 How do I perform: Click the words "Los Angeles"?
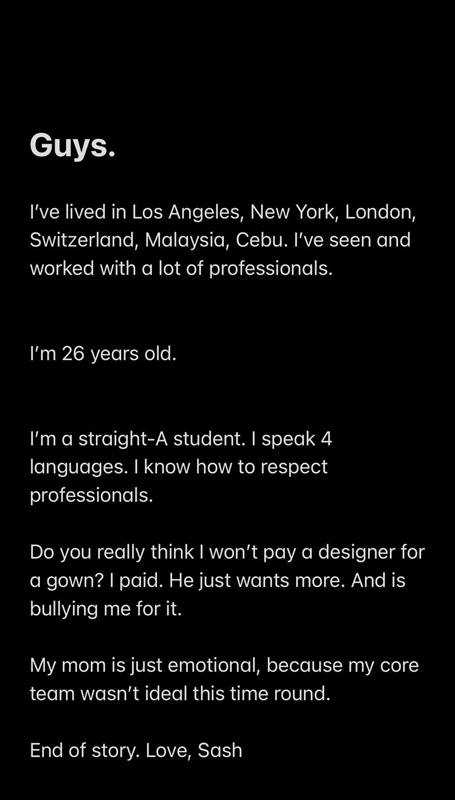(x=187, y=213)
